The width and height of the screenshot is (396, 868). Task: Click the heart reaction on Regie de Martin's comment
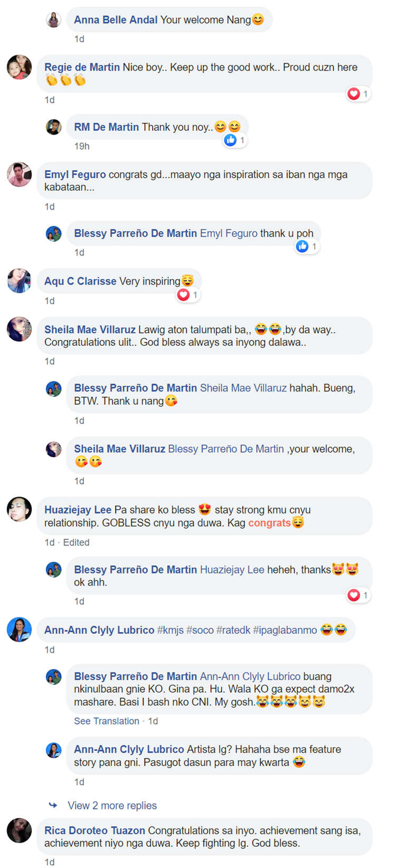354,94
